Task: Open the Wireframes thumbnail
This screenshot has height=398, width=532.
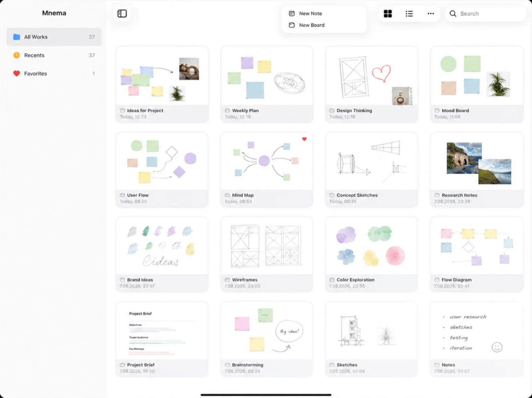Action: (x=267, y=246)
